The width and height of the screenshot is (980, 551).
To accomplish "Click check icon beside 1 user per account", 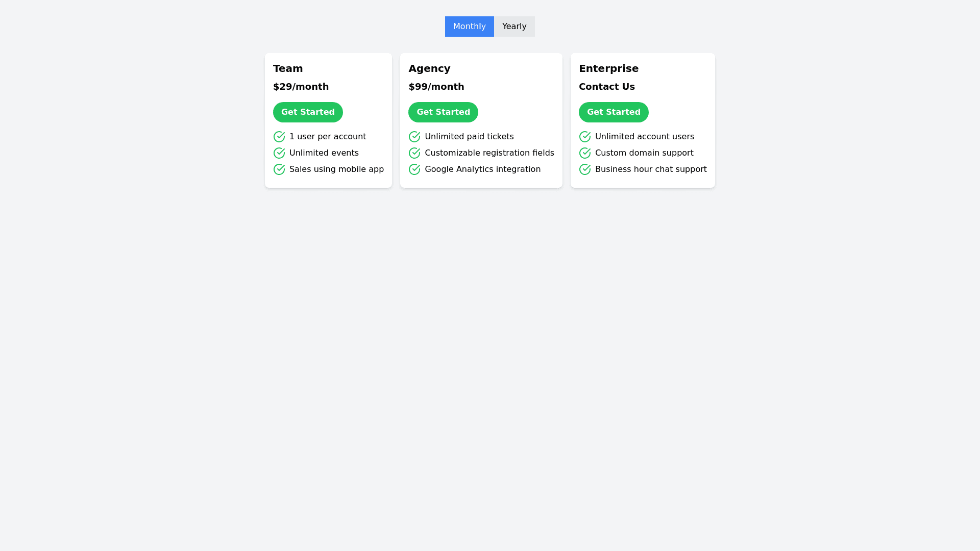I will click(279, 137).
